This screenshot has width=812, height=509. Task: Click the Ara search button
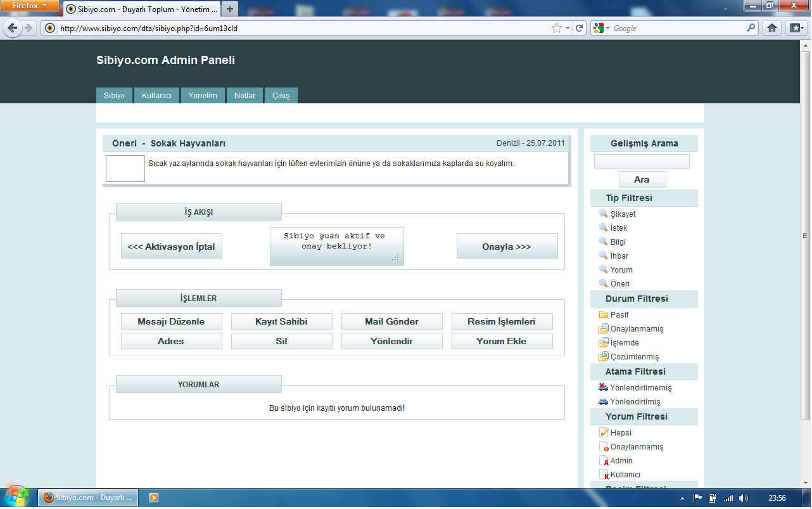[x=642, y=179]
